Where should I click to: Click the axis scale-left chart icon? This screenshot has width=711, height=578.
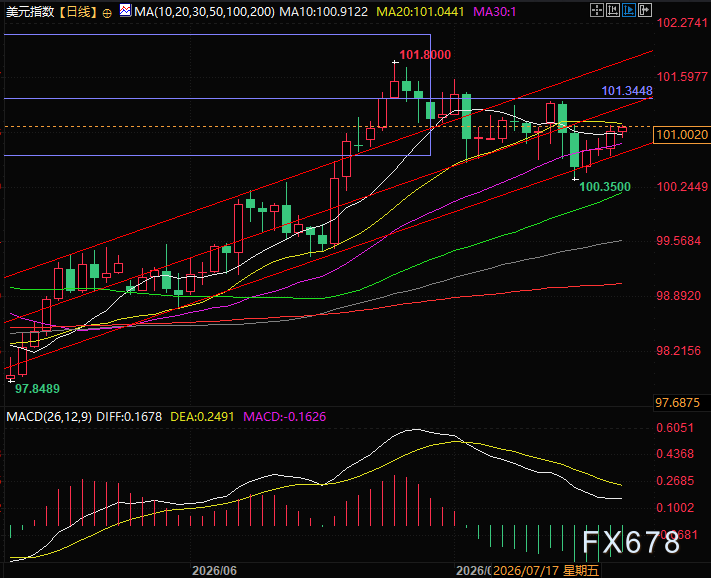[613, 10]
